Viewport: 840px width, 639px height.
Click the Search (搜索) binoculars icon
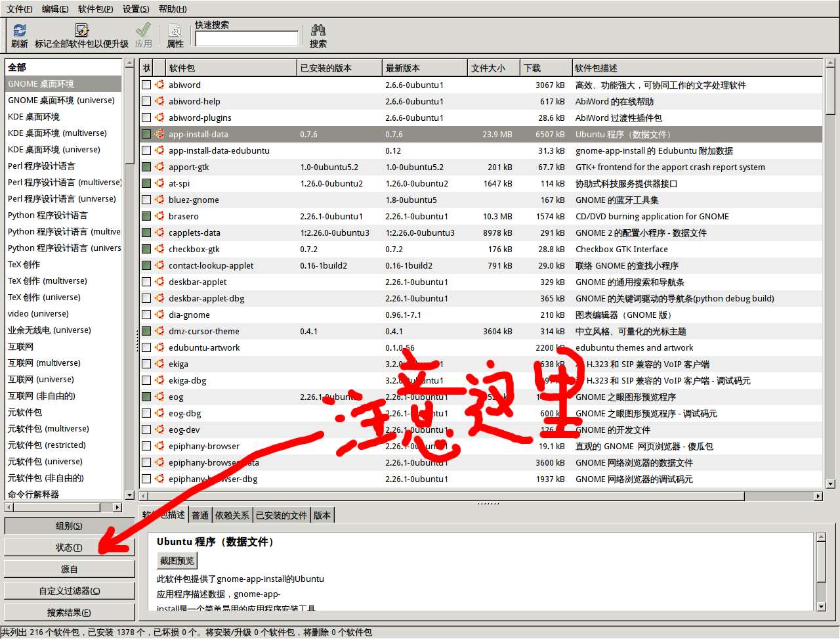(318, 30)
